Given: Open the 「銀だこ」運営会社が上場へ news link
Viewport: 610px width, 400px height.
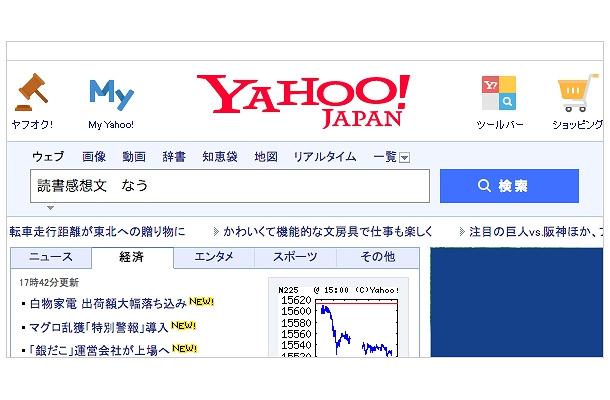Looking at the screenshot, I should (x=100, y=351).
